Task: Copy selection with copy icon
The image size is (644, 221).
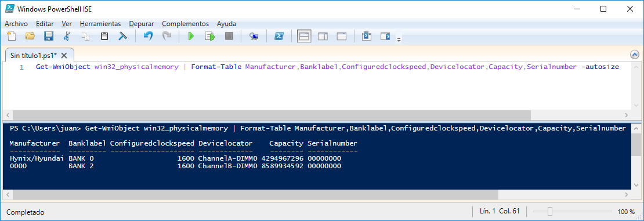Action: click(85, 36)
